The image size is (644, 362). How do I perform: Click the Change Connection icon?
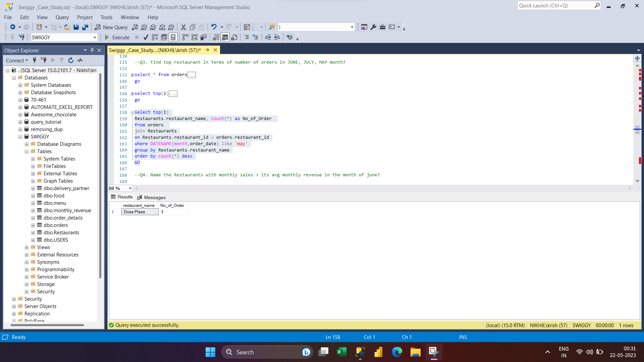click(22, 37)
